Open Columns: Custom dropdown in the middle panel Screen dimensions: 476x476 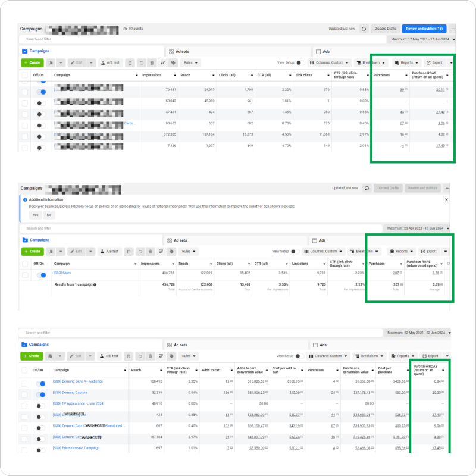tap(323, 252)
